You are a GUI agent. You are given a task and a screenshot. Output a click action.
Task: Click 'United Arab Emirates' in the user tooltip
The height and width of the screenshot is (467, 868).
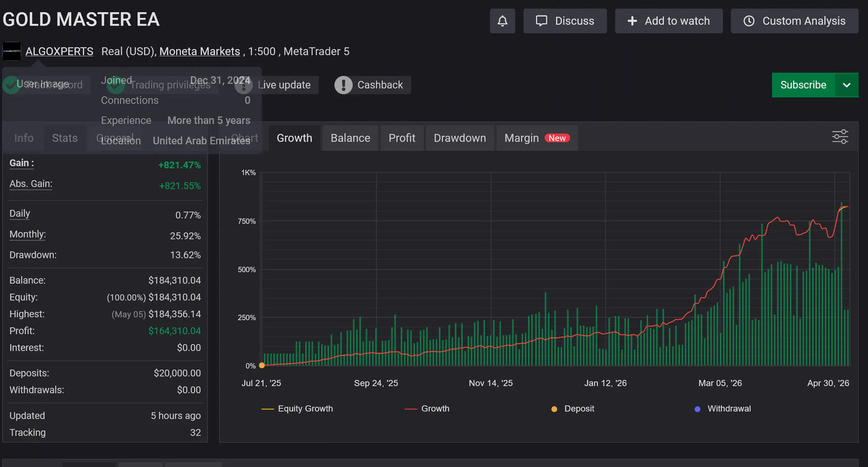pos(201,141)
